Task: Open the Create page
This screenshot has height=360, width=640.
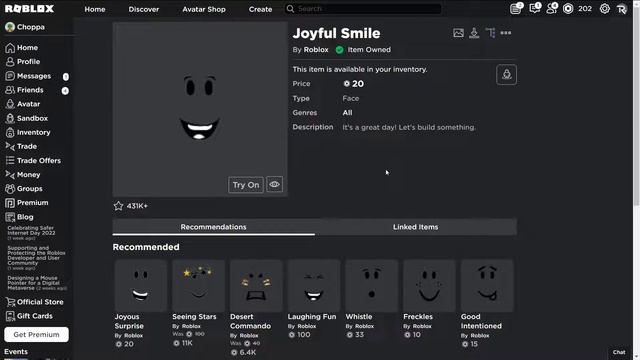Action: click(260, 9)
